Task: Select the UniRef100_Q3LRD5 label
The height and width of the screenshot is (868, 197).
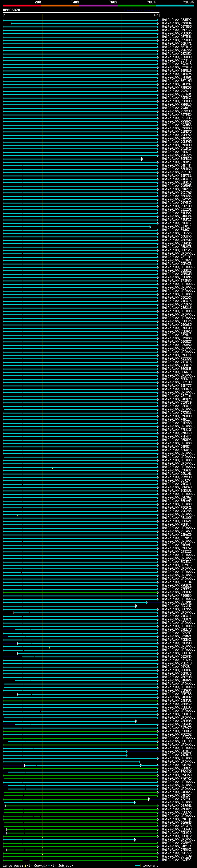Action: tap(177, 721)
